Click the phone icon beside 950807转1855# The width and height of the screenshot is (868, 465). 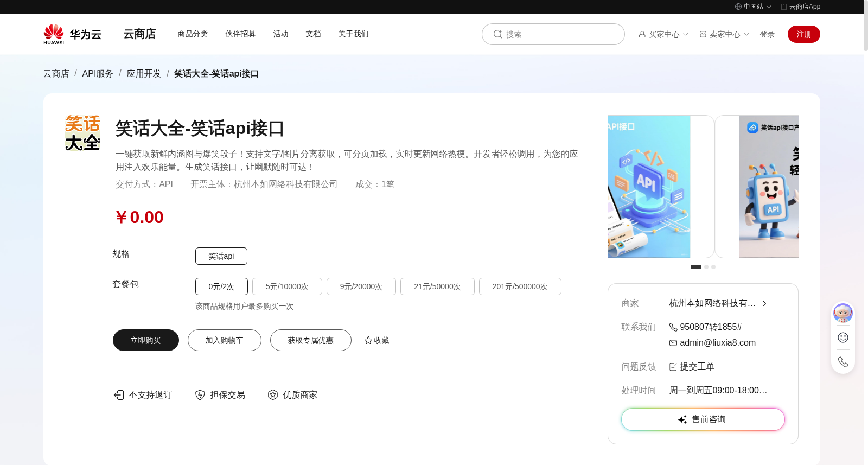(x=673, y=327)
